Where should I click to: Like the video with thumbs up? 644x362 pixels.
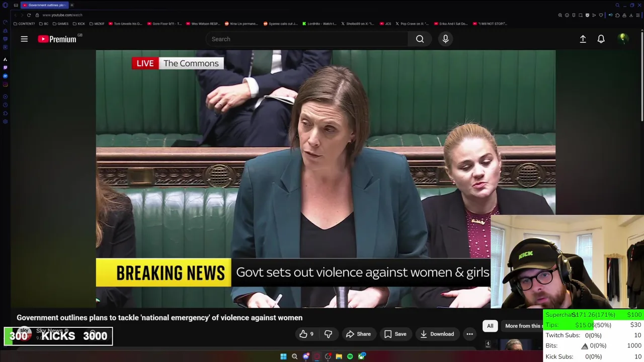coord(306,334)
